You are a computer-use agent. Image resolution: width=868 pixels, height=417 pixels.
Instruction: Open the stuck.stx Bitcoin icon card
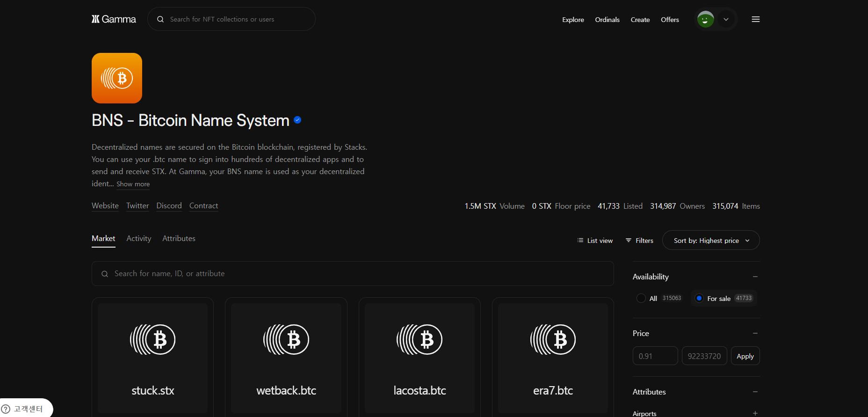tap(153, 340)
